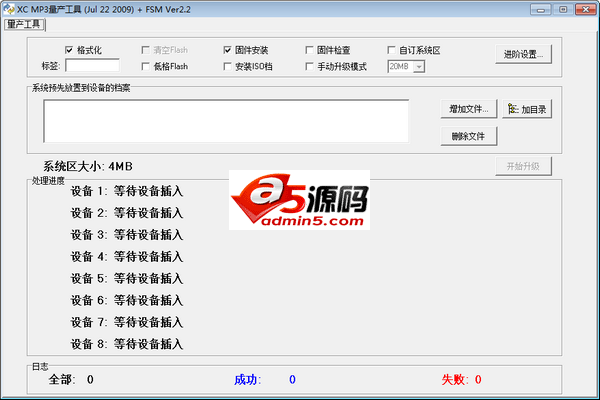Click the application icon in title bar

[8, 9]
